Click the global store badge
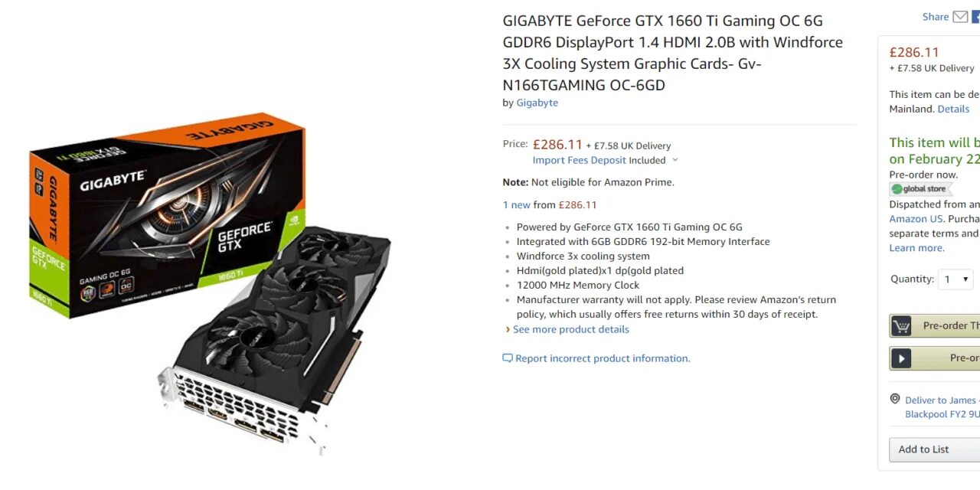This screenshot has height=490, width=980. (x=919, y=189)
